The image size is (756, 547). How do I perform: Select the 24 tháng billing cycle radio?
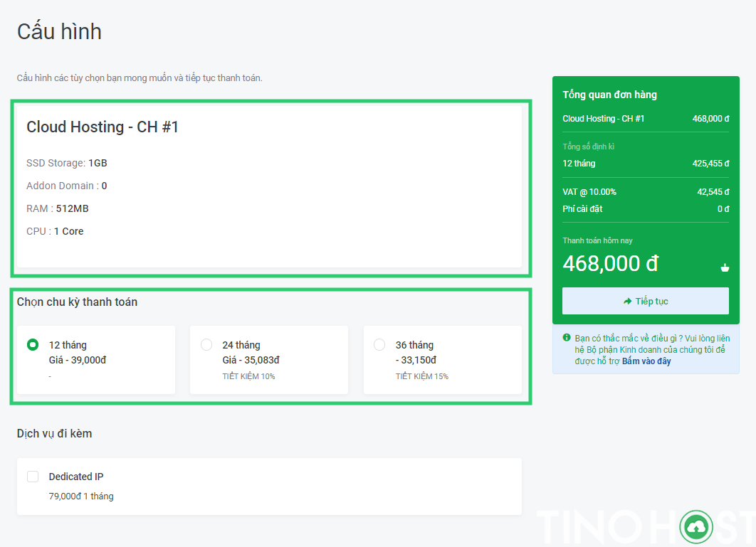click(x=206, y=344)
